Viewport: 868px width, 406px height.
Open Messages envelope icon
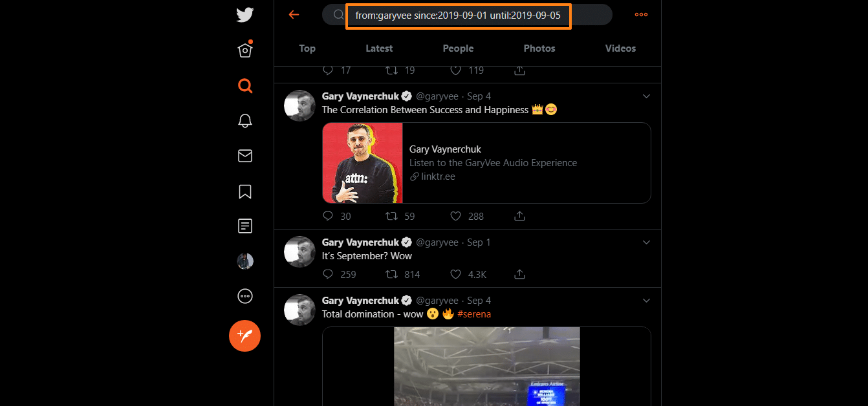[244, 156]
